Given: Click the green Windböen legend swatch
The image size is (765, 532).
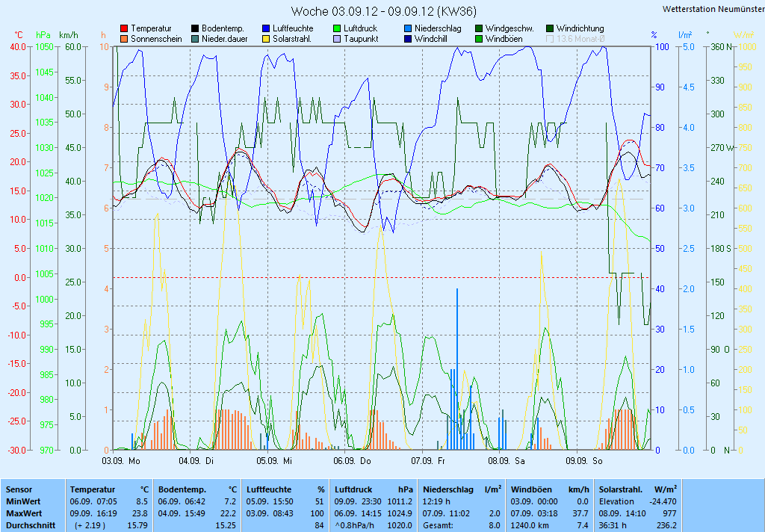Looking at the screenshot, I should 479,39.
